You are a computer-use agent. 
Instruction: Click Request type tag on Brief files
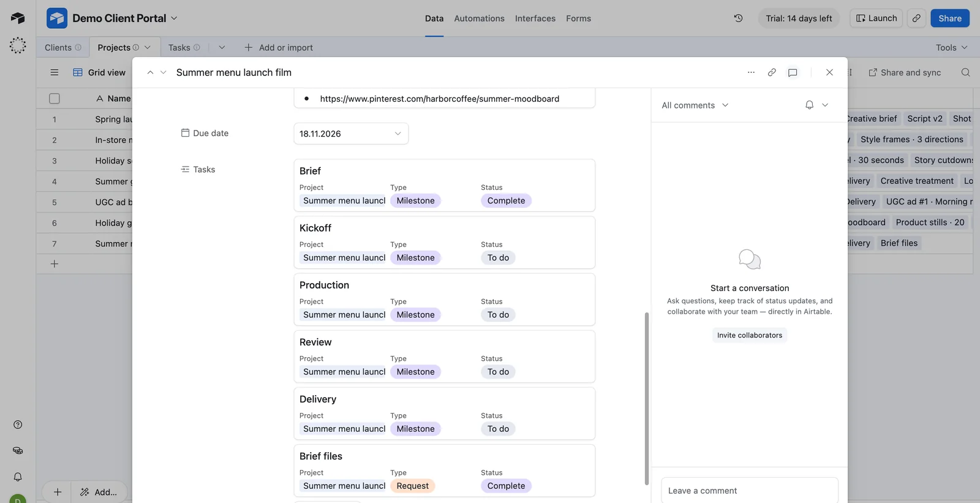(x=412, y=486)
